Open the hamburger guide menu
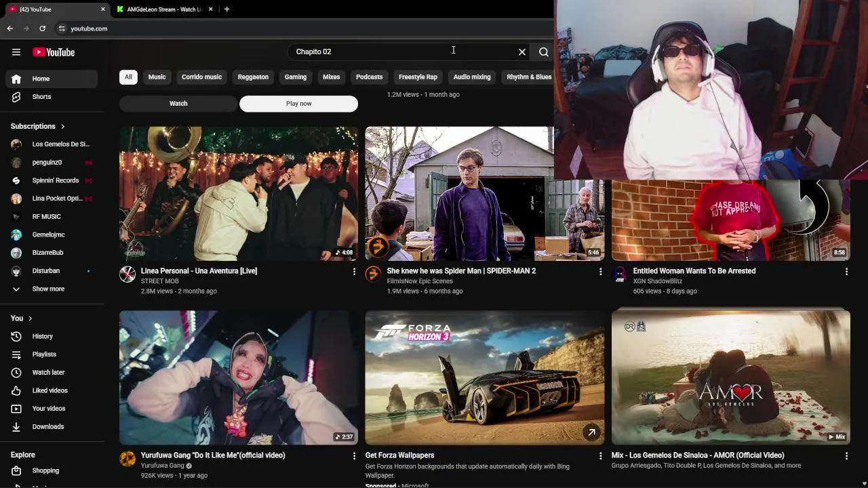The height and width of the screenshot is (488, 868). (x=16, y=52)
